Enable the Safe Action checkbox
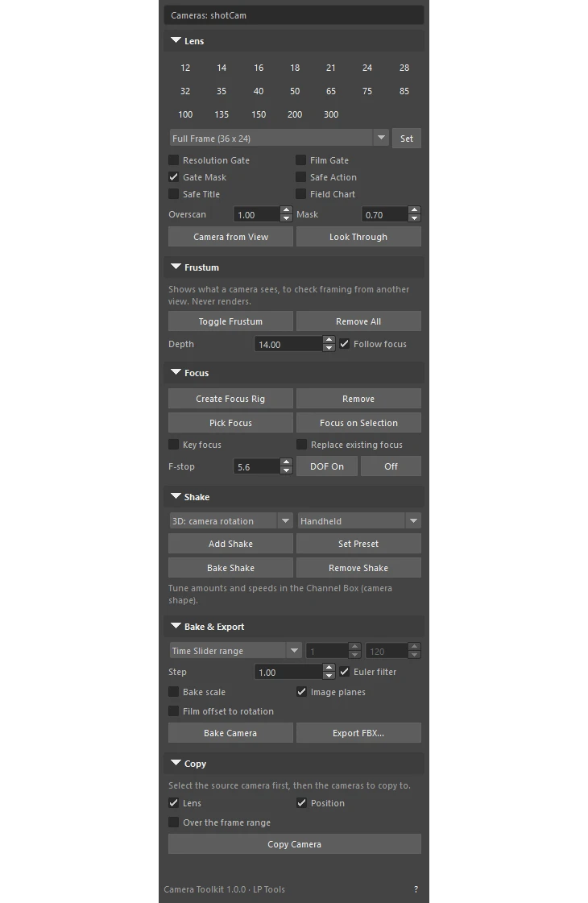The height and width of the screenshot is (903, 588). [x=300, y=176]
